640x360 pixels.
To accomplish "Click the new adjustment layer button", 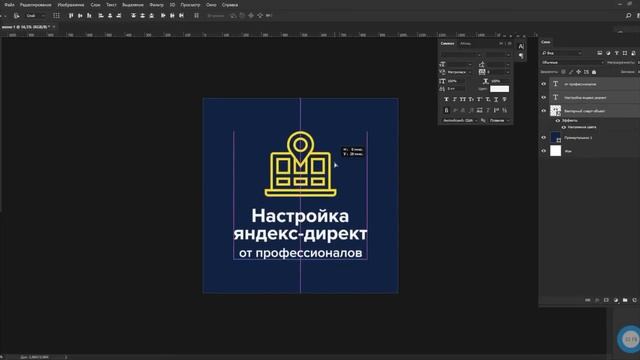I will pyautogui.click(x=616, y=300).
